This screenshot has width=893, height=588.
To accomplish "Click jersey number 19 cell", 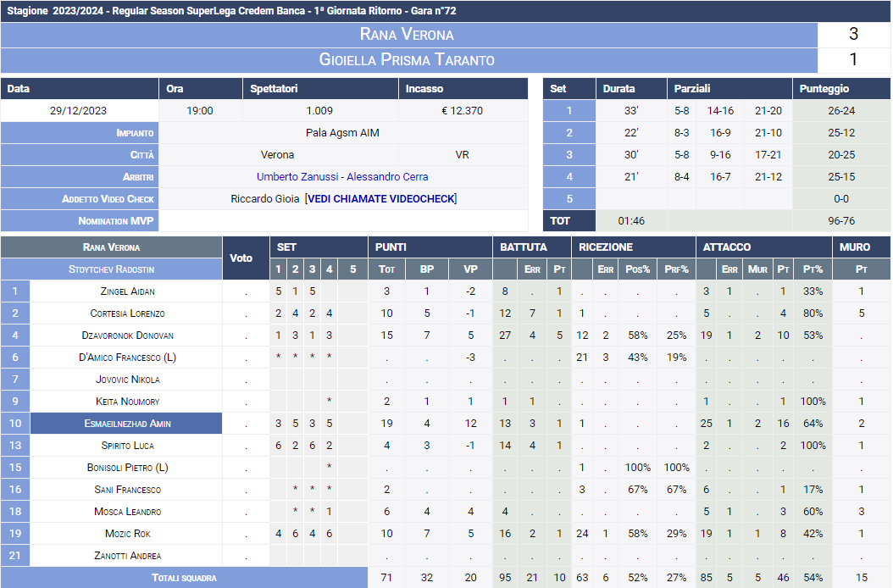I will coord(15,533).
